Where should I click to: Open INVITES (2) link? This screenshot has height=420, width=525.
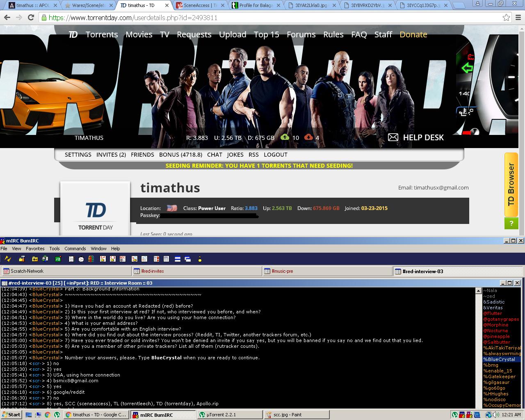click(x=111, y=155)
